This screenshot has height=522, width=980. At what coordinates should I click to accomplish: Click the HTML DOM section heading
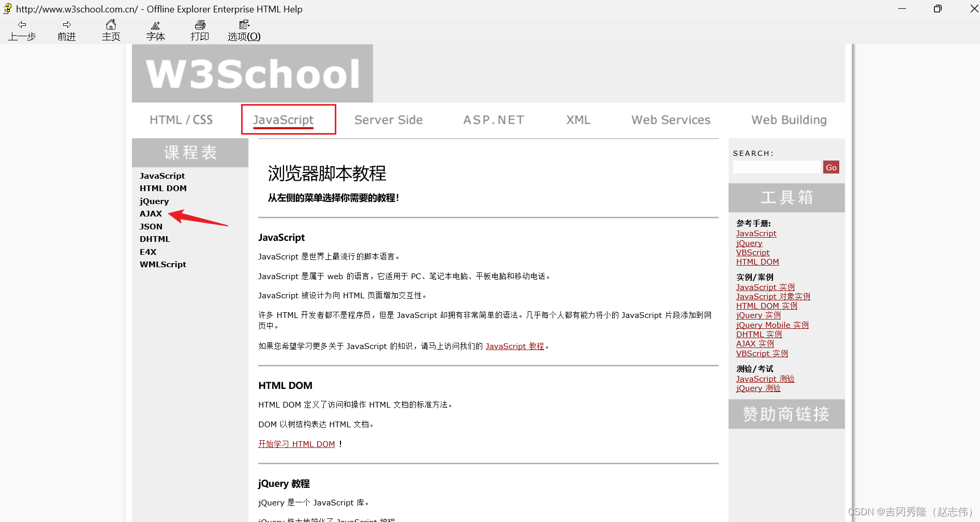pos(285,385)
